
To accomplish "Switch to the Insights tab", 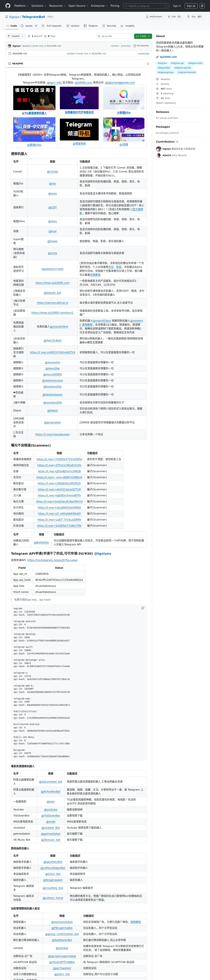I will 128,26.
